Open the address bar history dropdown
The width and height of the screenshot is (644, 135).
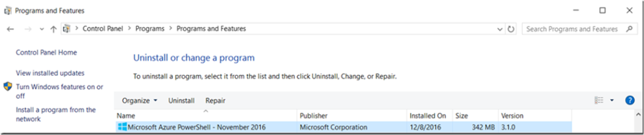[500, 29]
